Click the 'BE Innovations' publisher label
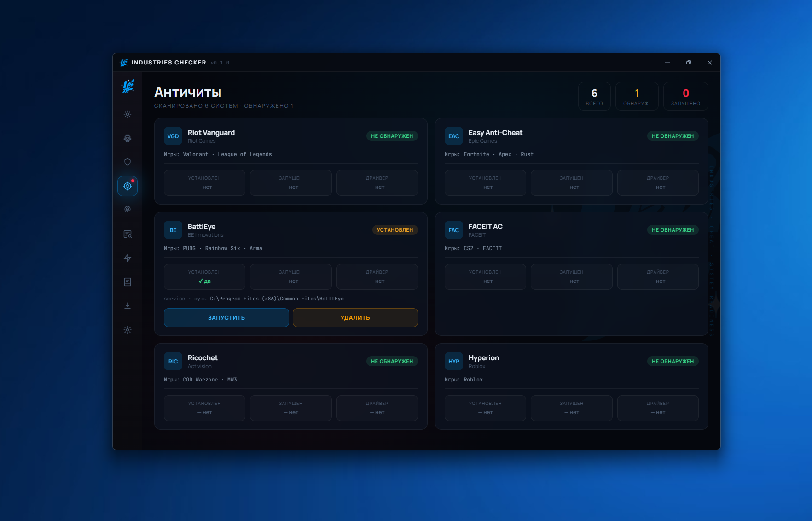The height and width of the screenshot is (521, 812). click(205, 235)
